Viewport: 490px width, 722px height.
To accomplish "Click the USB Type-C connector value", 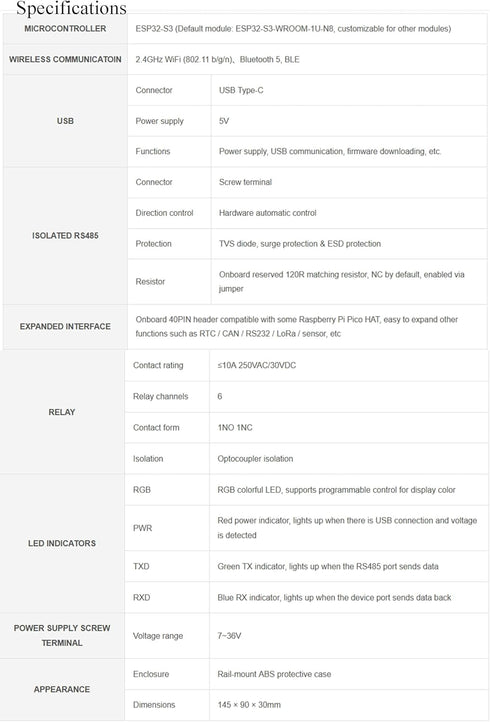I will (241, 90).
